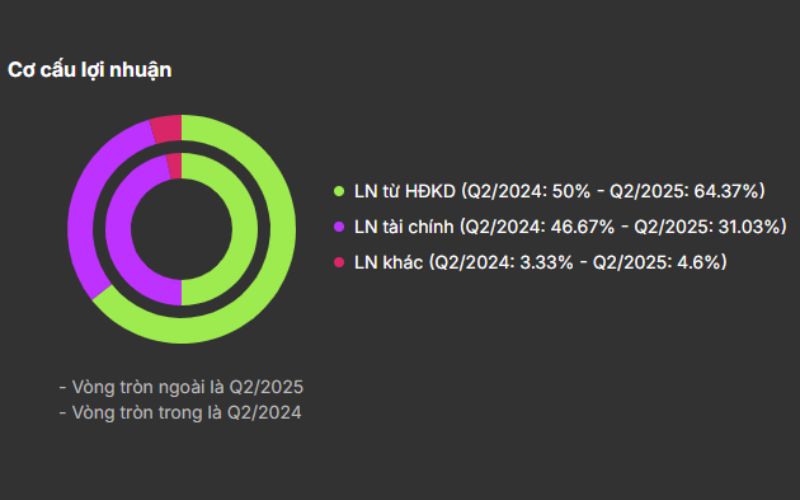Screen dimensions: 800x500
Task: Click the note Vòng tròn trong là Q2/2024
Action: click(x=180, y=411)
